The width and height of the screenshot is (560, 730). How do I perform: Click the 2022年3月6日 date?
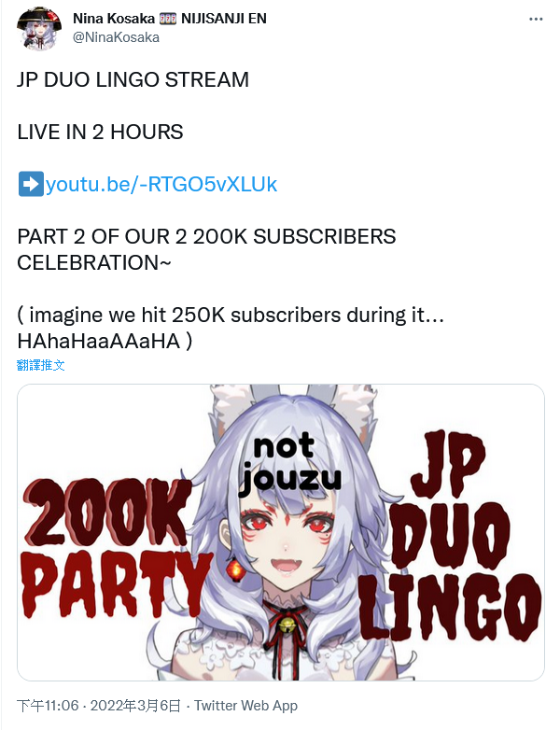coord(135,706)
